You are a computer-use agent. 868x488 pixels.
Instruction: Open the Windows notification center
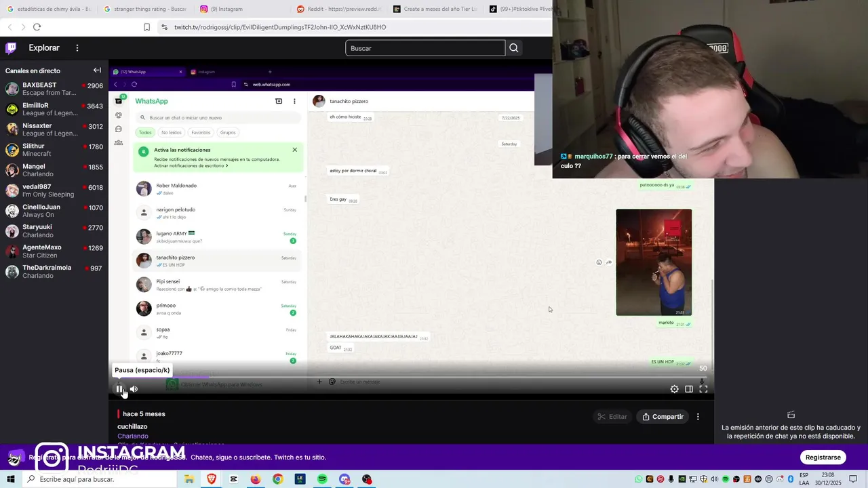pos(853,479)
